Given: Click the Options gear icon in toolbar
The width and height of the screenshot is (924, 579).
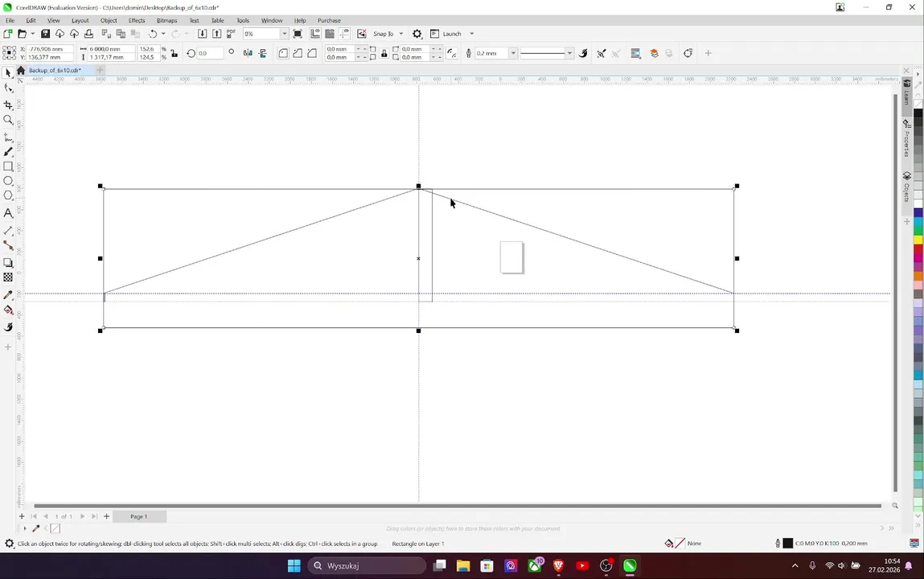Looking at the screenshot, I should pyautogui.click(x=417, y=34).
